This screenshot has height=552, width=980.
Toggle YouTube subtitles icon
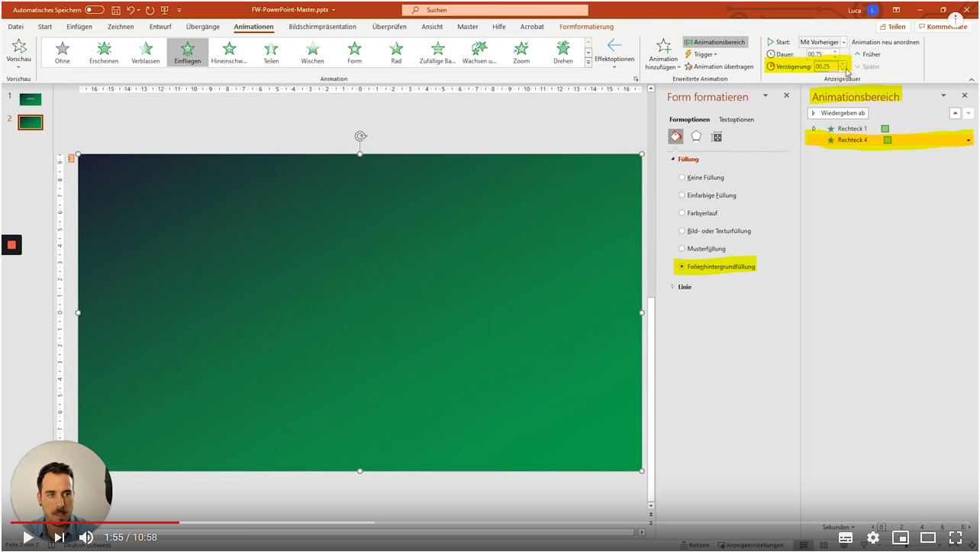click(846, 537)
